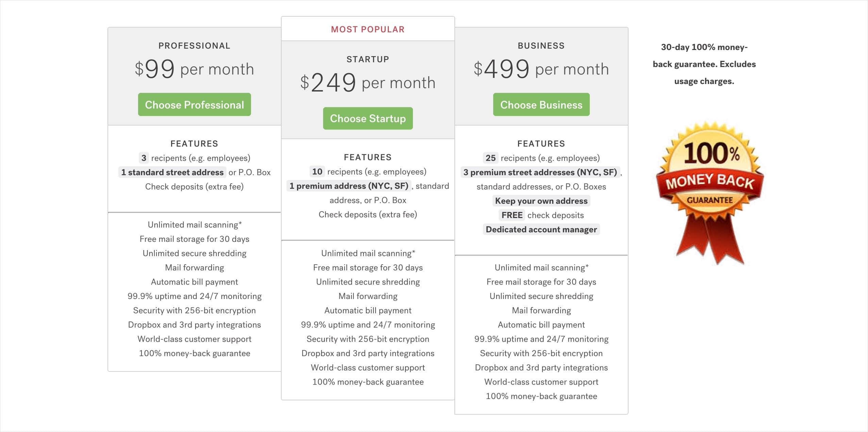Screen dimensions: 868x432
Task: Click the '1 premium address (NYC, SF)' highlight
Action: pos(349,186)
